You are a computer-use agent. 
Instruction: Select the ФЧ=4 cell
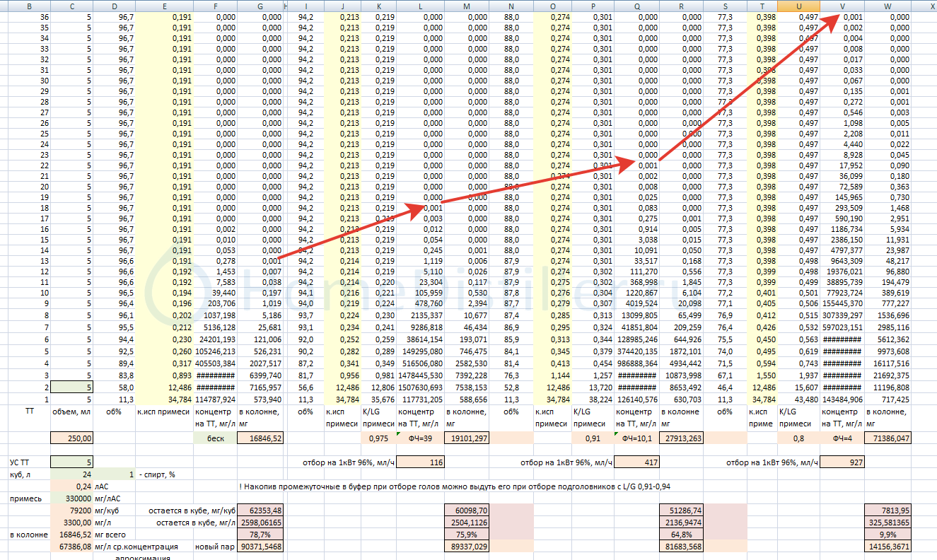(842, 438)
